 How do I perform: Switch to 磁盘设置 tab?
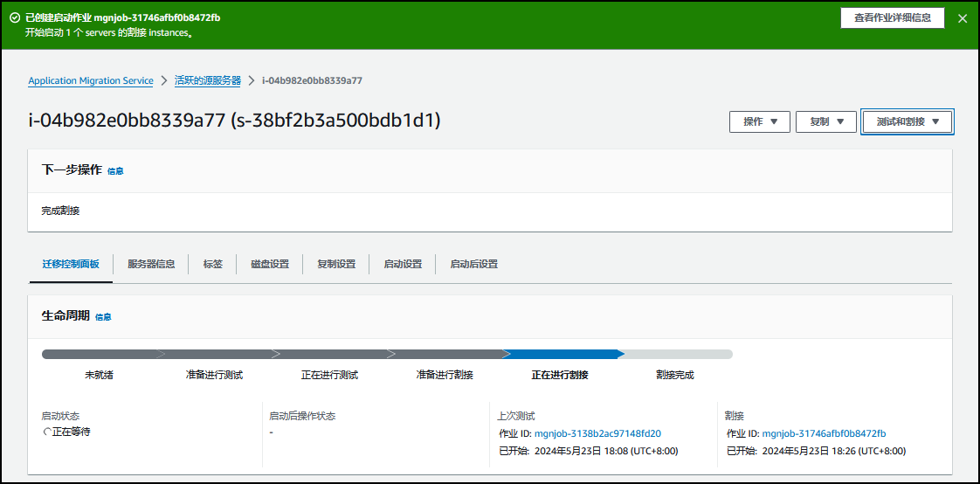[270, 264]
